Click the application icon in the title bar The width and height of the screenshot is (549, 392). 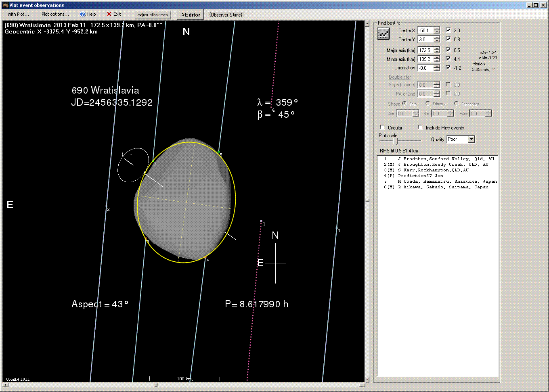[5, 5]
